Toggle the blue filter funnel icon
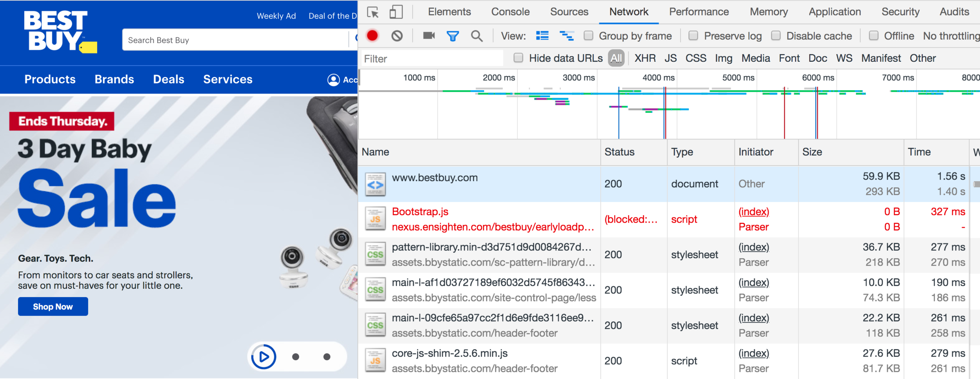 [453, 36]
